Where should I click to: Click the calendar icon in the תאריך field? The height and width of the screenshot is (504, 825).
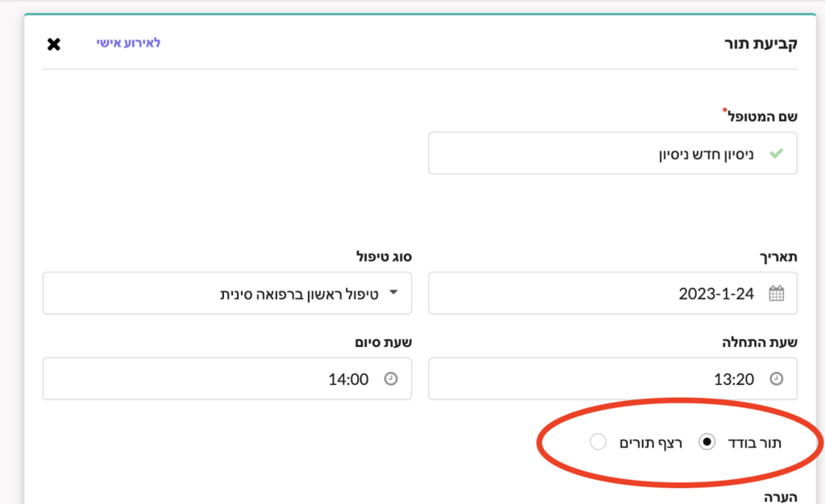[x=776, y=293]
